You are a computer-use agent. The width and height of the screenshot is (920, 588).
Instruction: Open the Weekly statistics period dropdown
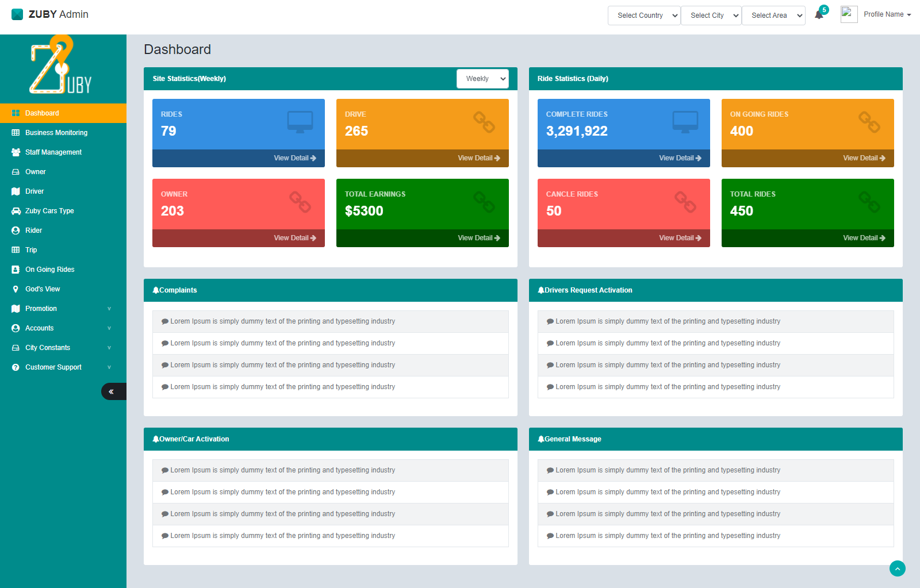482,79
